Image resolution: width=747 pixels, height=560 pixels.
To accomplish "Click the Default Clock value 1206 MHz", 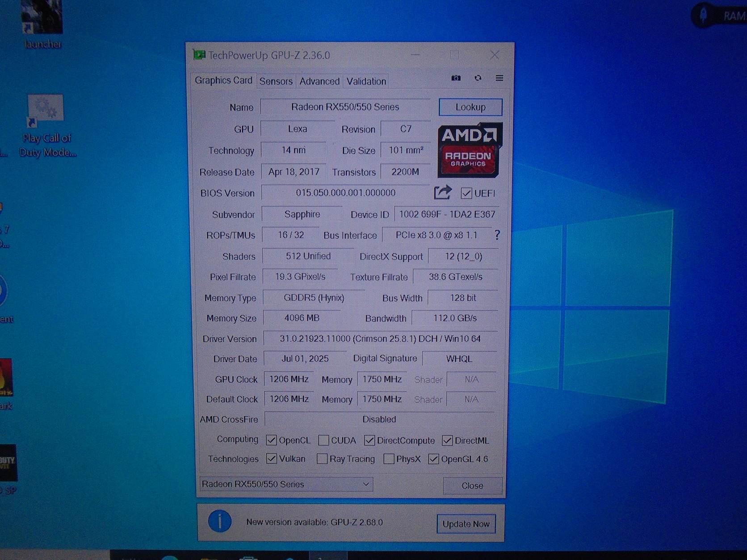I will click(x=289, y=399).
